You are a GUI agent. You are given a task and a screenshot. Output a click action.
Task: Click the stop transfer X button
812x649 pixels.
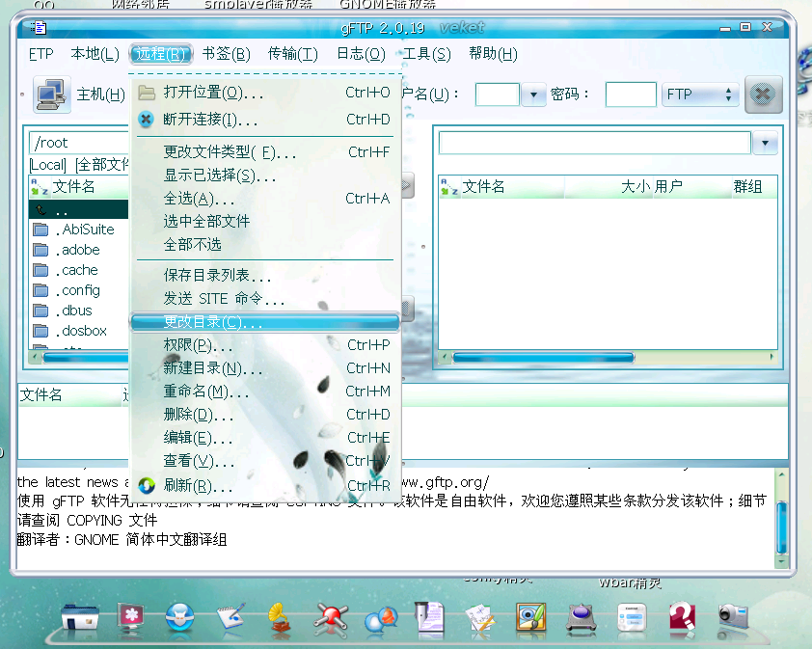pos(764,95)
